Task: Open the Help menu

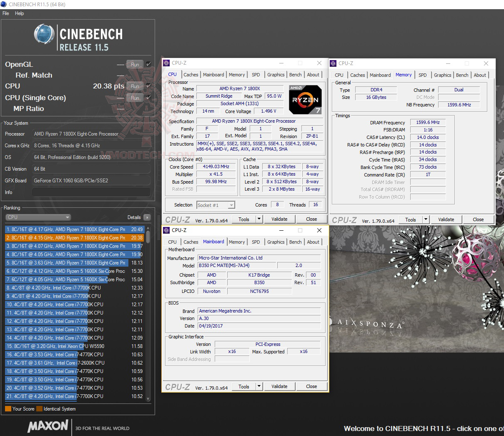Action: click(20, 13)
